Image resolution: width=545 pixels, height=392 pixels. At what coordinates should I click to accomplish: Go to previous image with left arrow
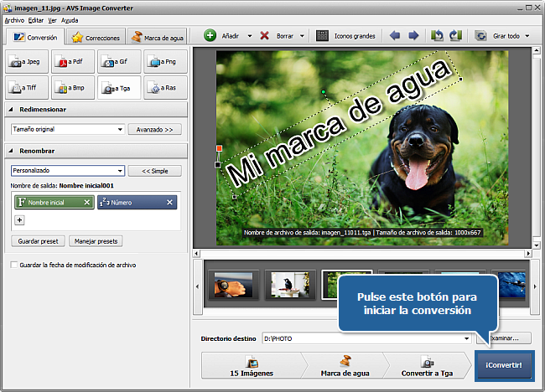[395, 36]
